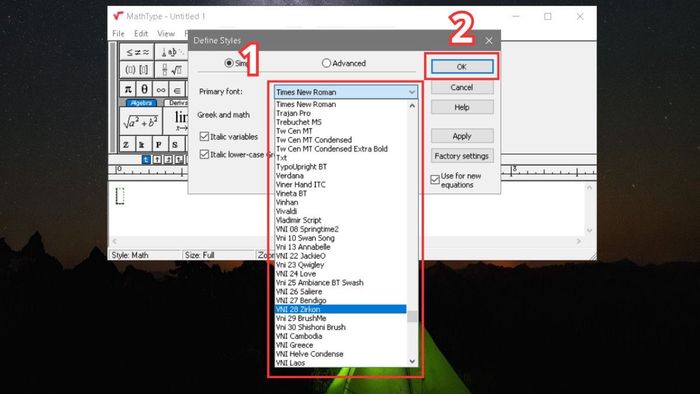Viewport: 700px width, 394px height.
Task: Choose VNI 10 Swan Song font
Action: pos(341,238)
